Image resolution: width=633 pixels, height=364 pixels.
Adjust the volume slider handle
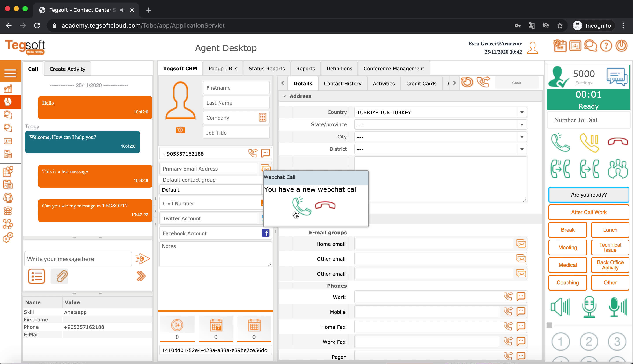click(549, 325)
